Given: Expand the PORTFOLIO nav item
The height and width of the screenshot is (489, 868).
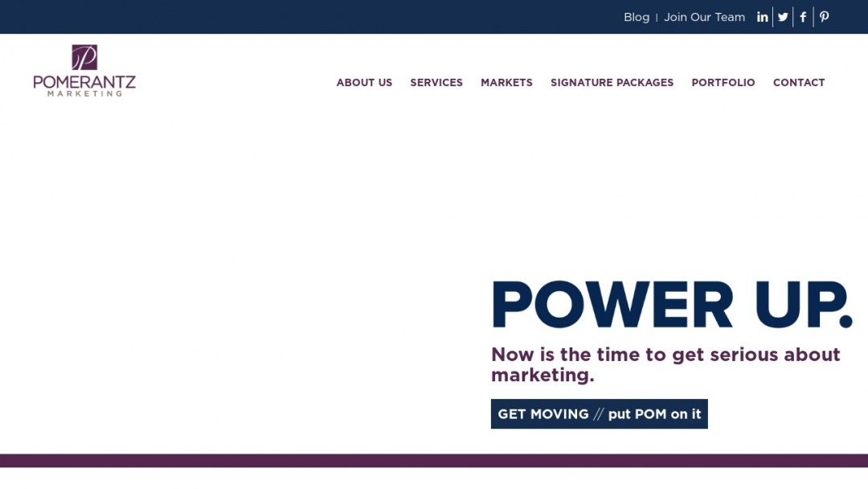Looking at the screenshot, I should [723, 82].
